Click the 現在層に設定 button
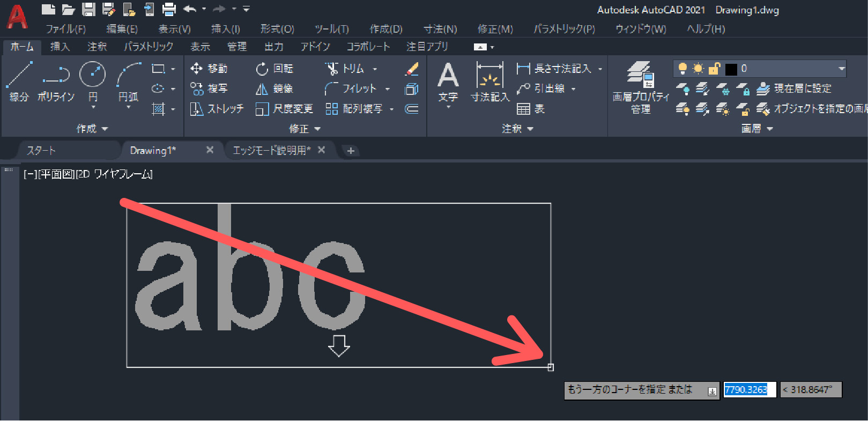The width and height of the screenshot is (868, 421). [795, 88]
